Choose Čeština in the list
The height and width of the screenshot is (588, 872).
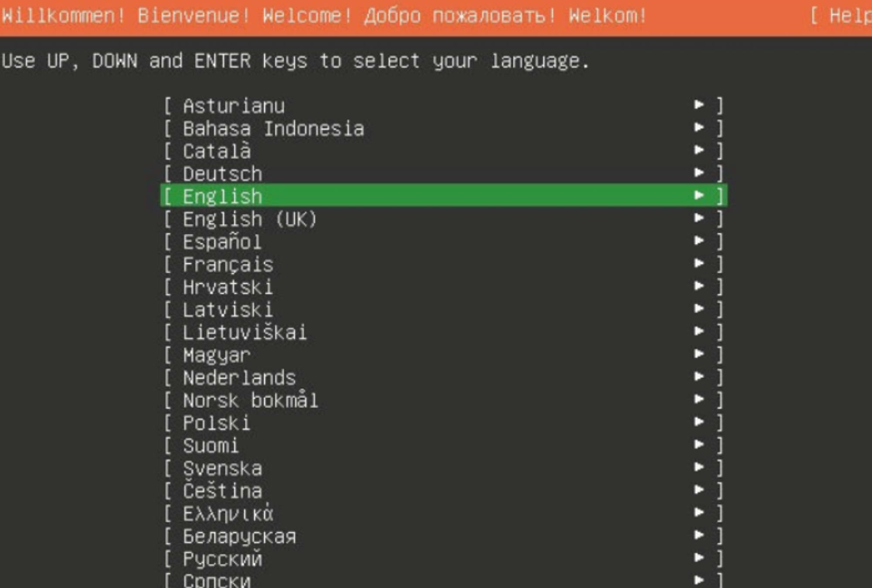[443, 491]
